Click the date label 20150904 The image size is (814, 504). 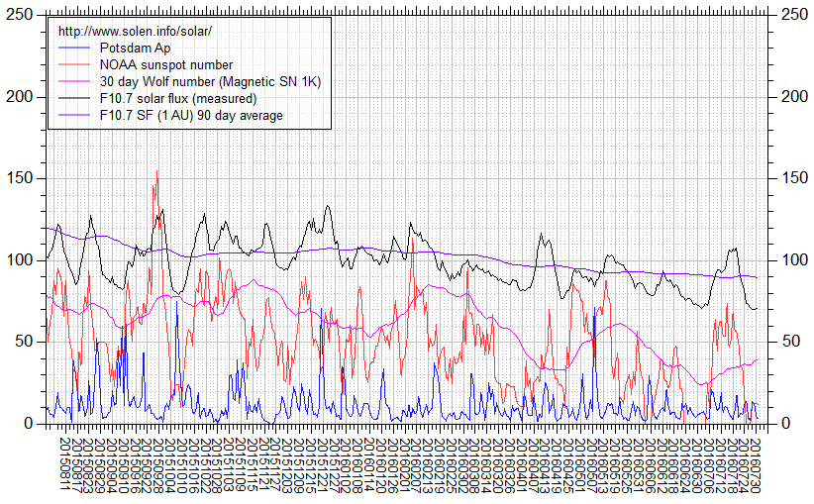tap(112, 465)
